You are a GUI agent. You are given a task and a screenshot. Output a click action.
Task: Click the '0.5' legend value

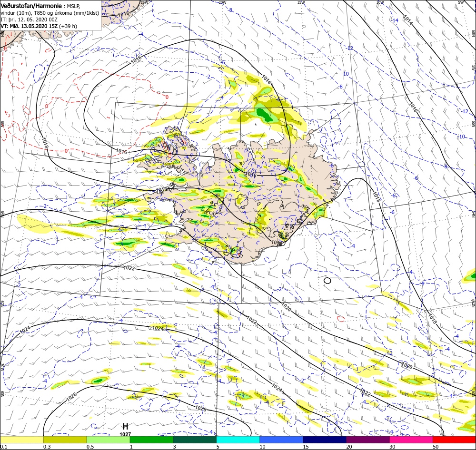coord(90,447)
